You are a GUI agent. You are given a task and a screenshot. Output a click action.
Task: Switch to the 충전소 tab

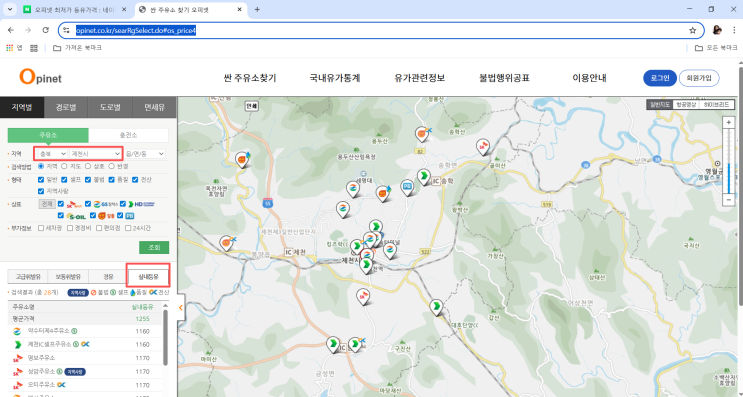click(x=128, y=135)
